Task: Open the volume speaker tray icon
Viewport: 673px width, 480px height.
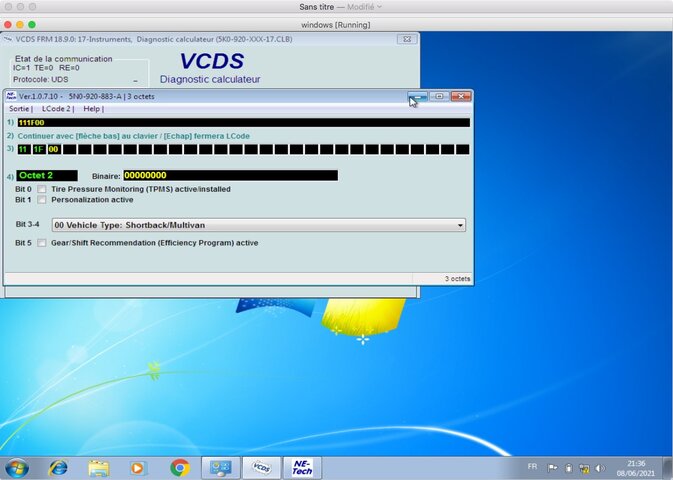Action: click(600, 468)
